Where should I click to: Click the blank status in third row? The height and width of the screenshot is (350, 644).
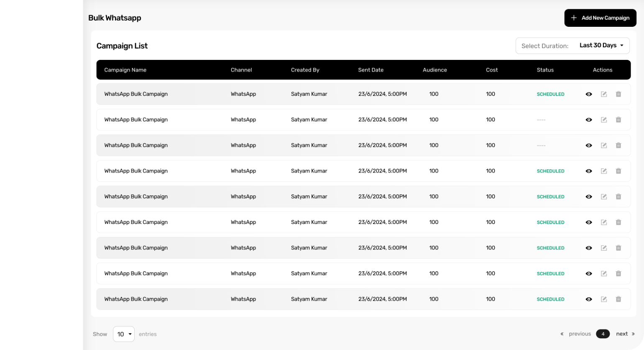(541, 146)
